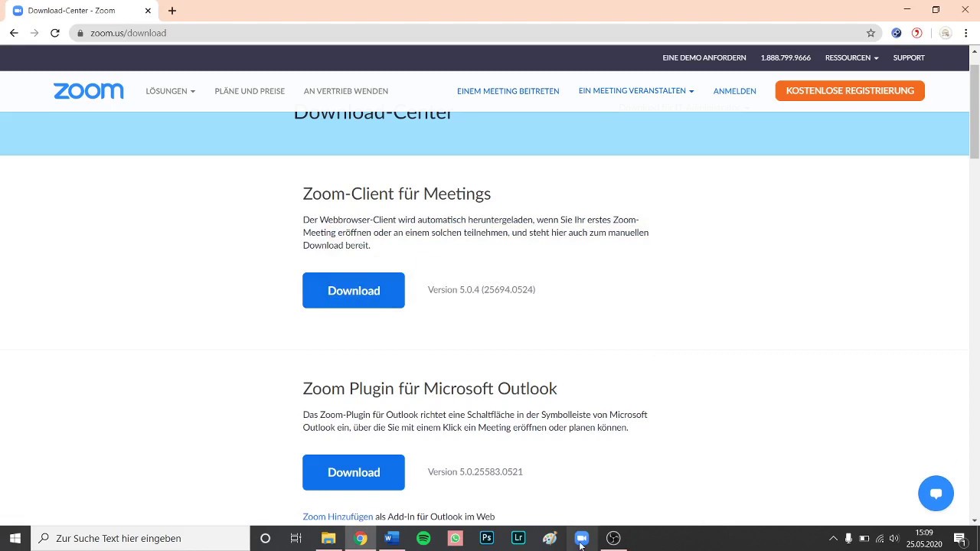This screenshot has width=980, height=551.
Task: Click the text Version 5.0.25583.0521
Action: tap(475, 471)
